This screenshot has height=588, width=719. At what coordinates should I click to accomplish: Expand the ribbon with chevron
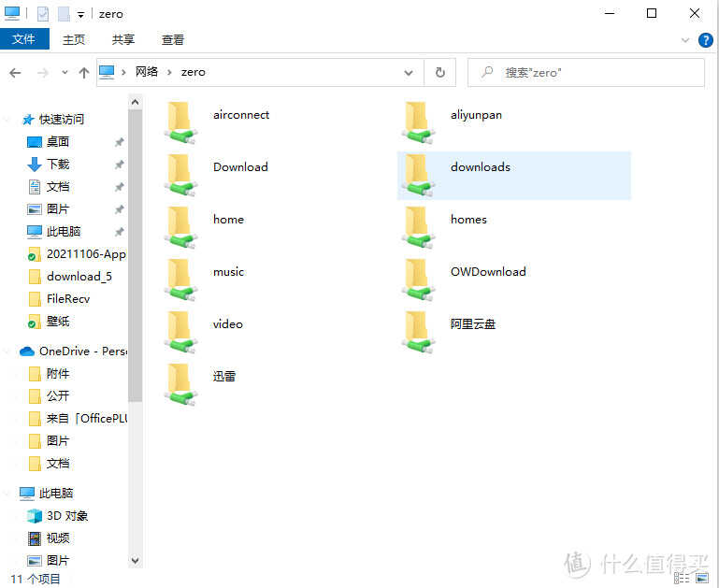pyautogui.click(x=685, y=40)
